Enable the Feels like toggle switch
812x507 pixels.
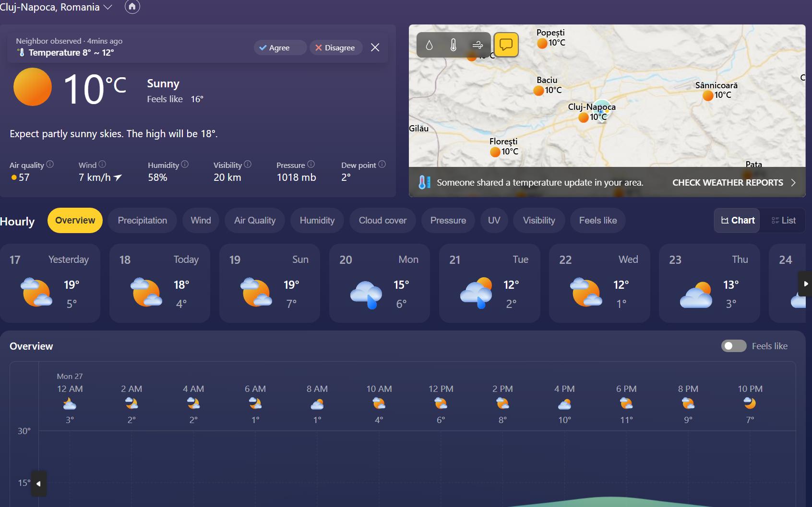pyautogui.click(x=733, y=346)
